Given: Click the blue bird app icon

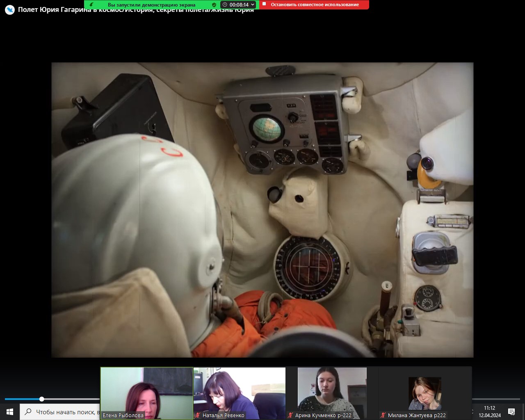Looking at the screenshot, I should point(9,9).
